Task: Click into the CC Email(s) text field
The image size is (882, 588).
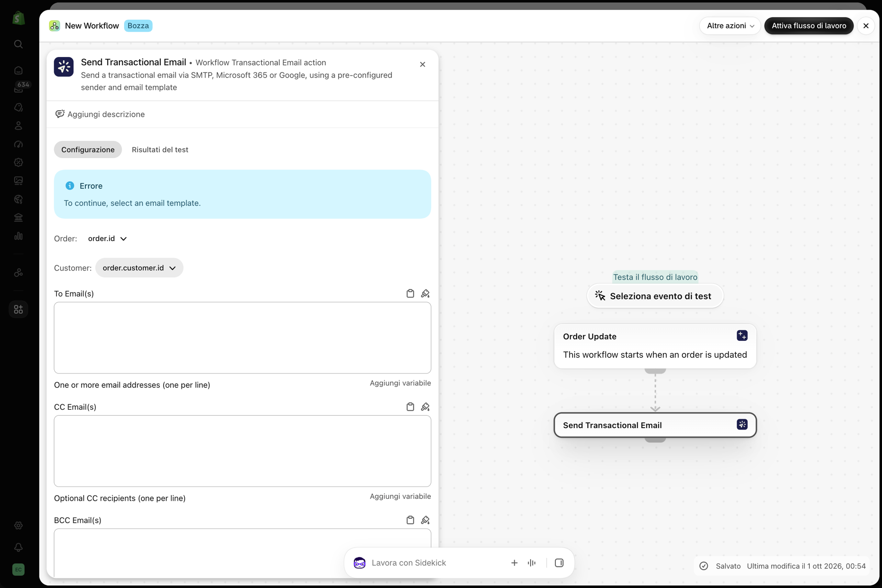Action: click(243, 451)
